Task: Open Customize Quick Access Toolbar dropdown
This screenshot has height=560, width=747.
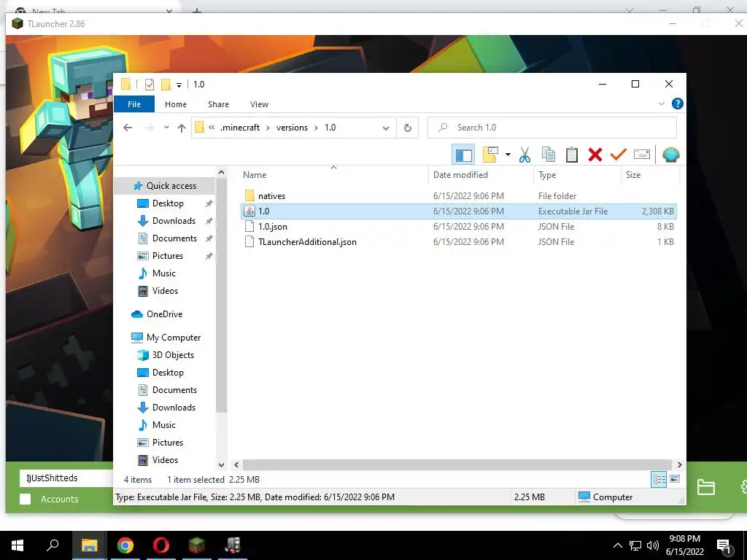Action: (179, 85)
